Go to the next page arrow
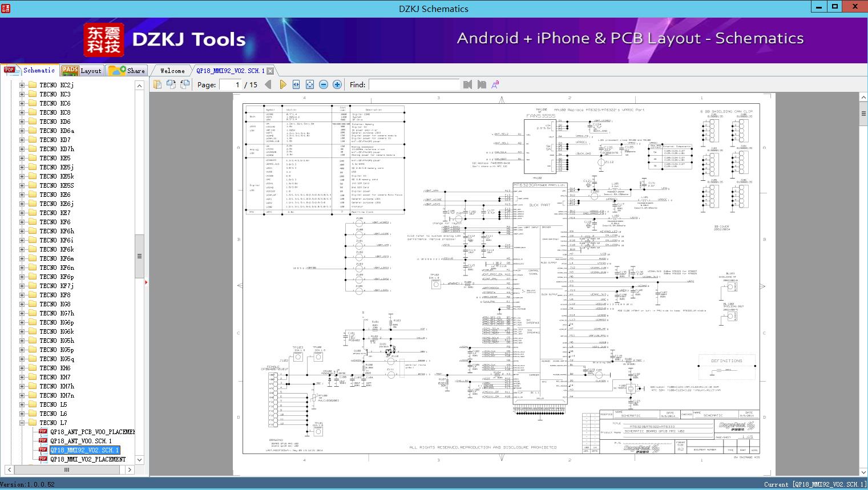 [x=282, y=84]
